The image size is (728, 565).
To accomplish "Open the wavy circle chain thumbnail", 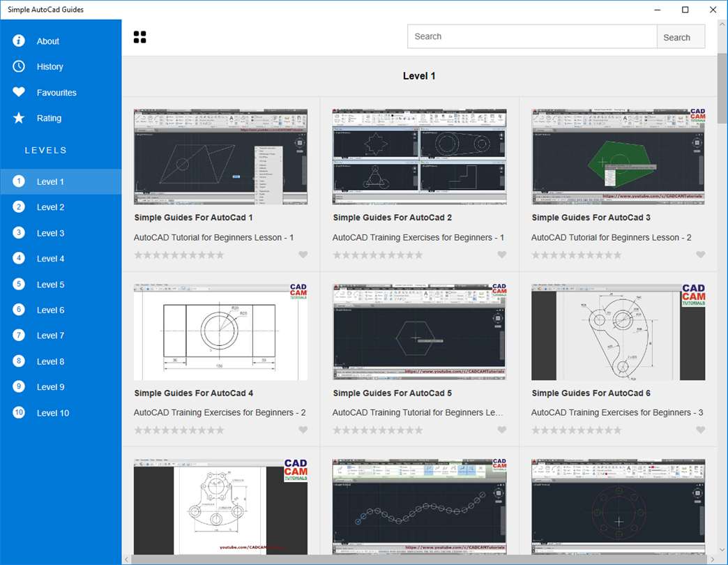I will pyautogui.click(x=419, y=506).
